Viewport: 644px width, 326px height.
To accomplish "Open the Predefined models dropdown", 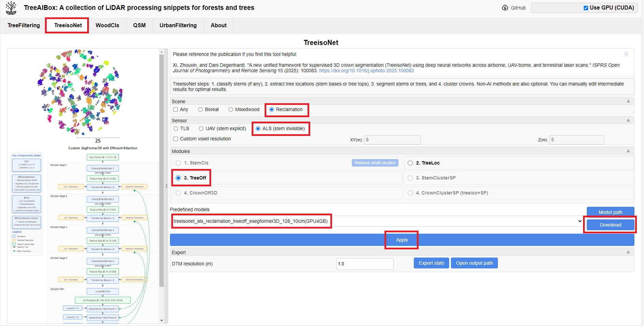I will pyautogui.click(x=377, y=221).
